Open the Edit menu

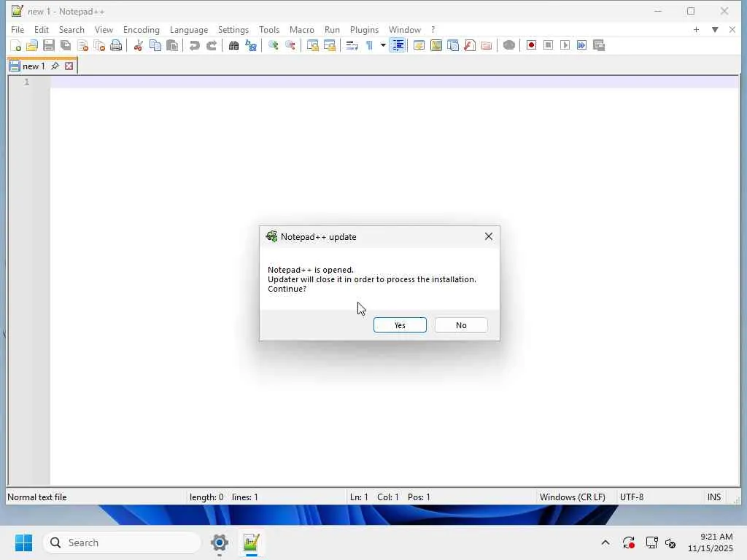pyautogui.click(x=42, y=29)
